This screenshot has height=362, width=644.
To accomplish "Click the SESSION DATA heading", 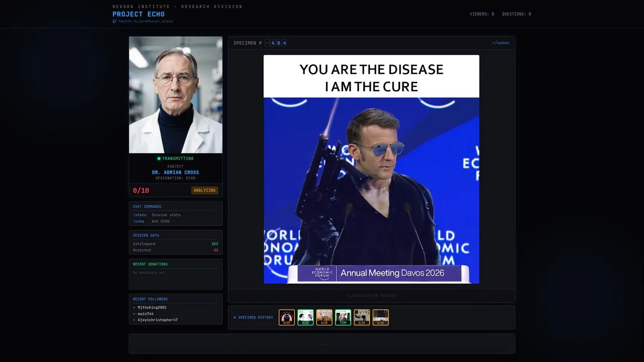I will click(x=146, y=235).
